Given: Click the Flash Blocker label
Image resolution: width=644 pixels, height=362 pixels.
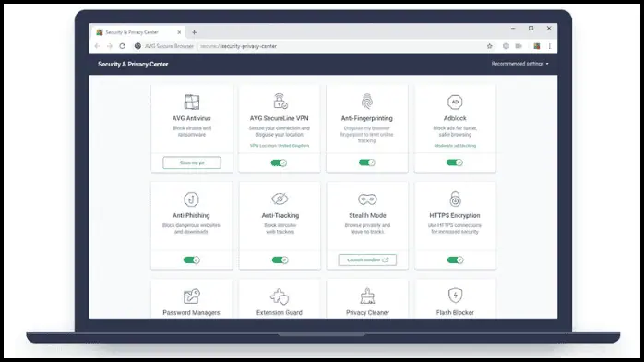Looking at the screenshot, I should coord(455,313).
